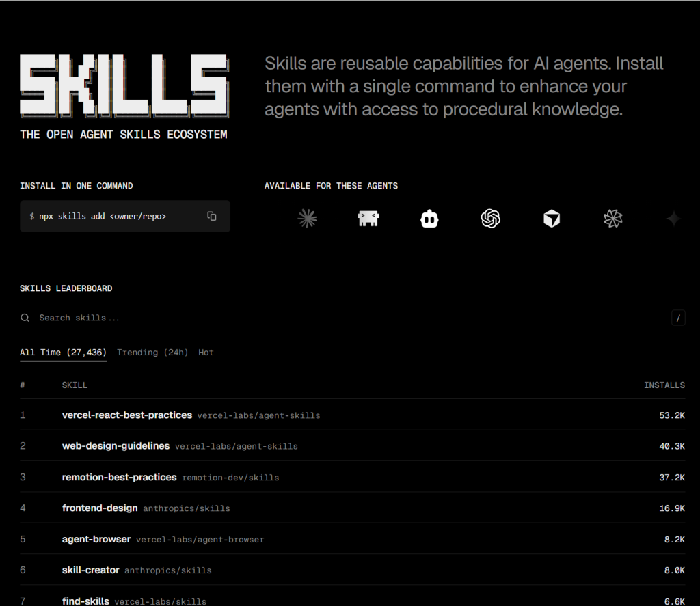
Task: Click the slash shortcut key badge
Action: pos(678,318)
